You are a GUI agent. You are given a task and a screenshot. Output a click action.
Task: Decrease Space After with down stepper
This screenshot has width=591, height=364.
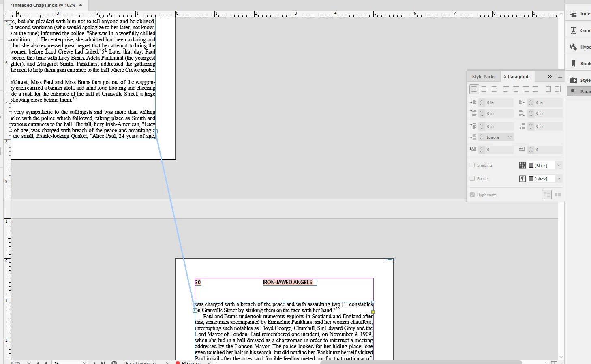[x=531, y=128]
